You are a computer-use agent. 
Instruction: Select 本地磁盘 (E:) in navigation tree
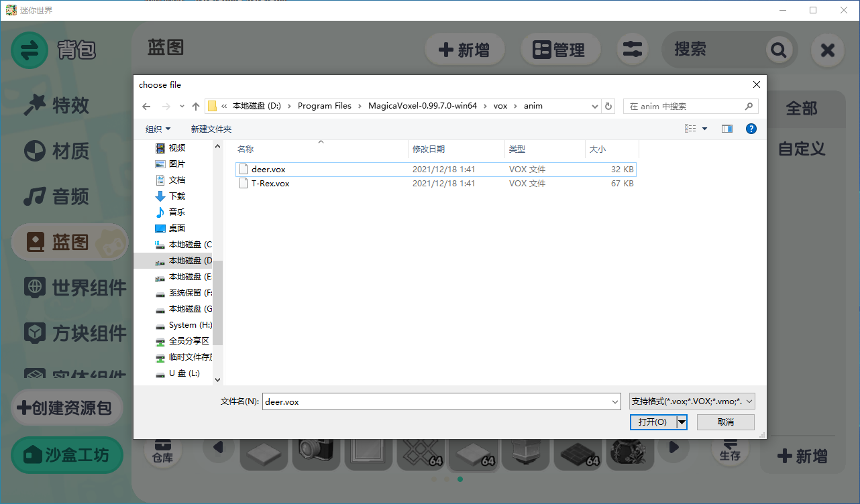click(182, 277)
